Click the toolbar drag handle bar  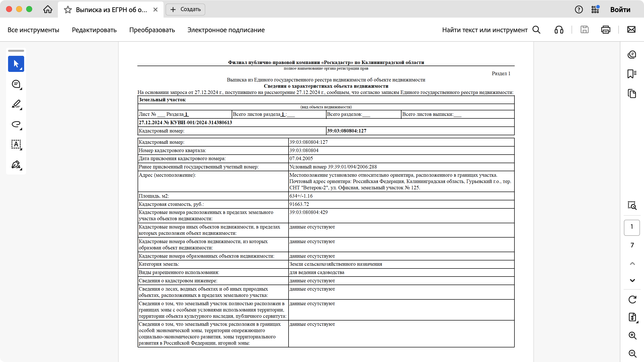point(16,51)
